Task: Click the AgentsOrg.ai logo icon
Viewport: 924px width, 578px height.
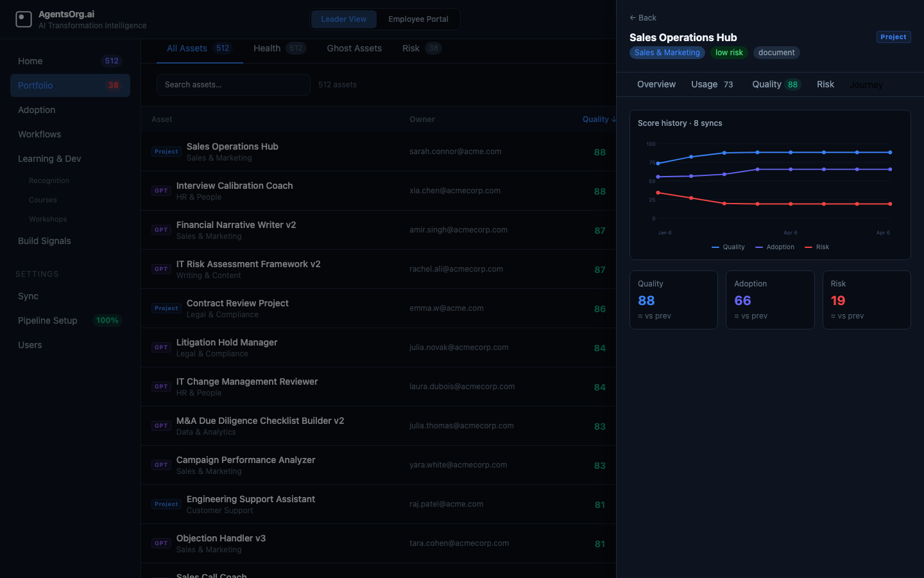Action: click(24, 19)
